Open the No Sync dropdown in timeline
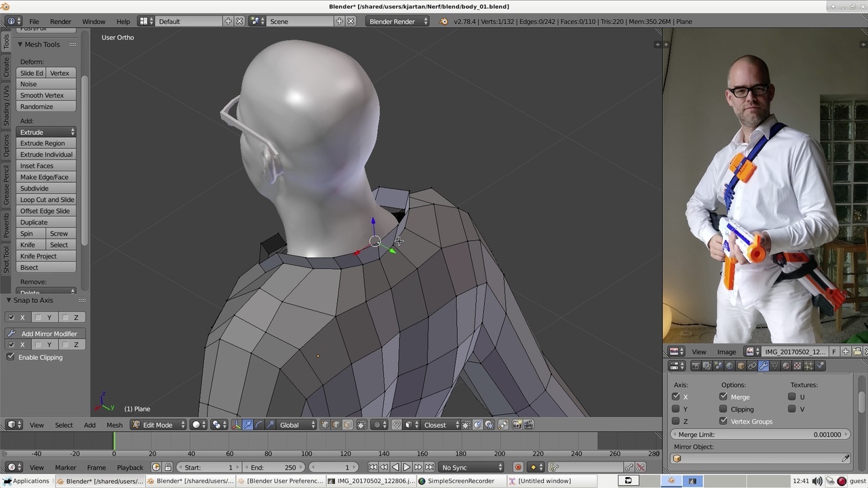 pyautogui.click(x=470, y=467)
